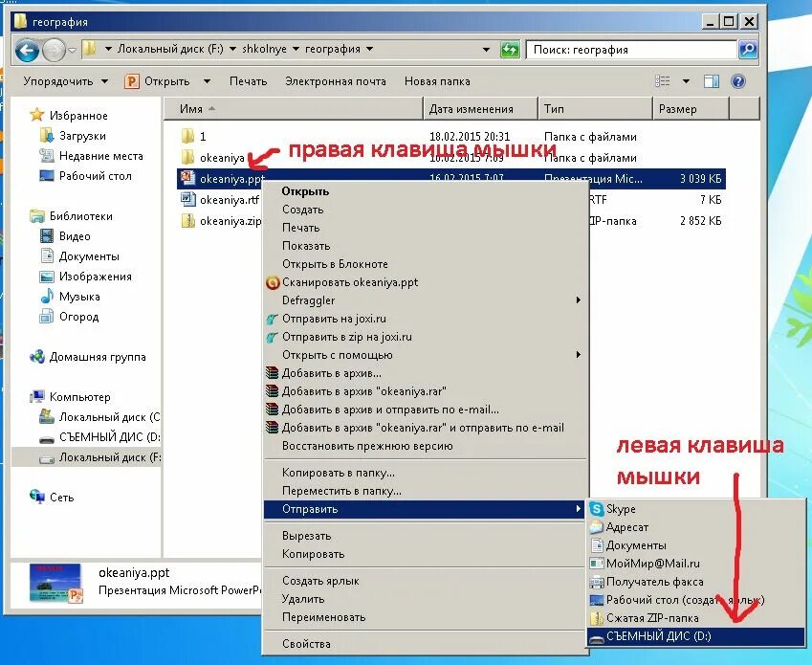812x665 pixels.
Task: Click the МойМир@Mail.ru icon in submenu
Action: (x=597, y=563)
